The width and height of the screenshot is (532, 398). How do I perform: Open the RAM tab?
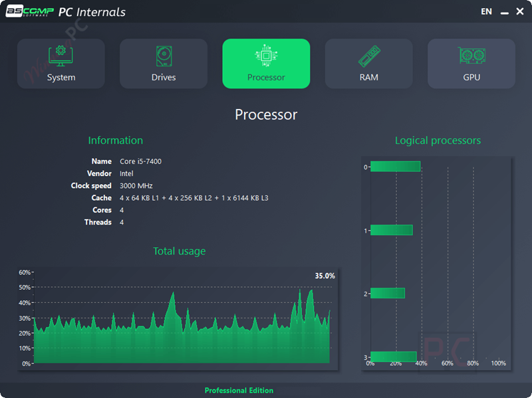[369, 63]
